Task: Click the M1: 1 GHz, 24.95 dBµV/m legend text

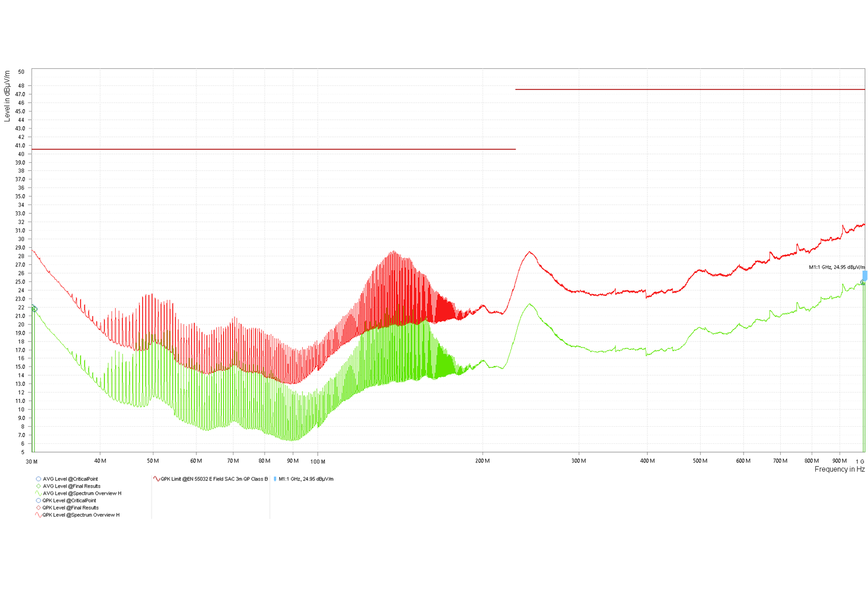Action: click(306, 479)
